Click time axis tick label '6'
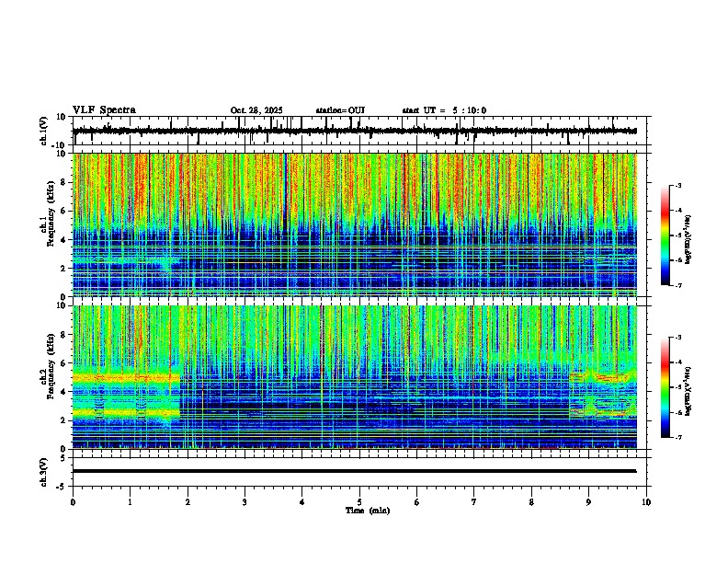Viewport: 728px width, 563px height. click(x=416, y=502)
